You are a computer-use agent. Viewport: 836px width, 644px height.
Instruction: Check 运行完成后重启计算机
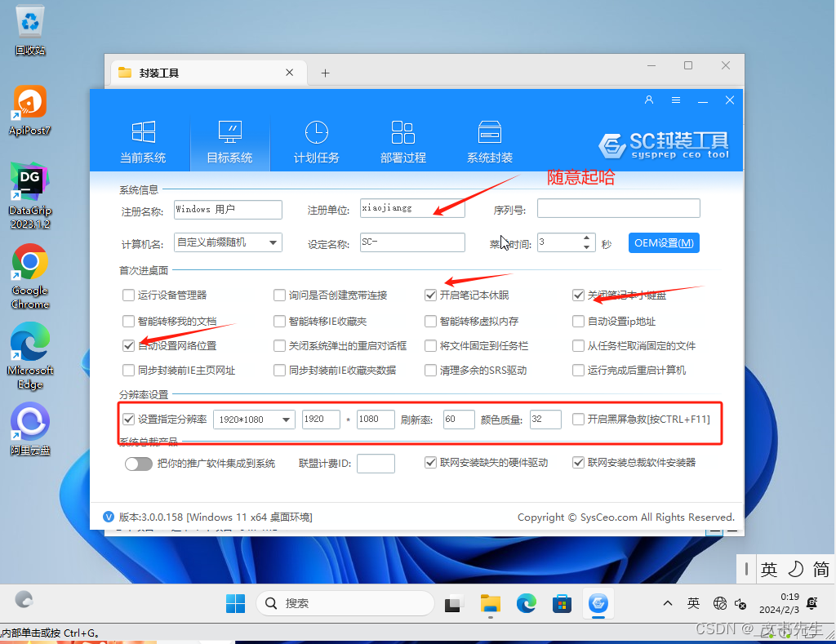pos(578,370)
